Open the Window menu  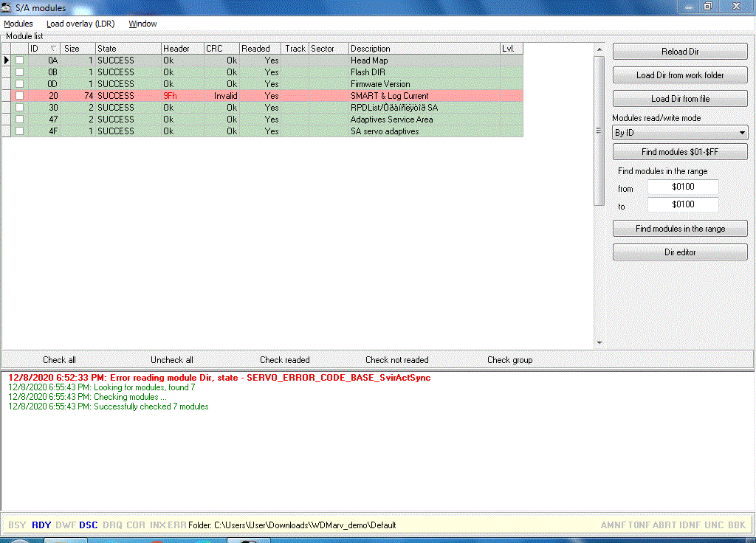[142, 24]
